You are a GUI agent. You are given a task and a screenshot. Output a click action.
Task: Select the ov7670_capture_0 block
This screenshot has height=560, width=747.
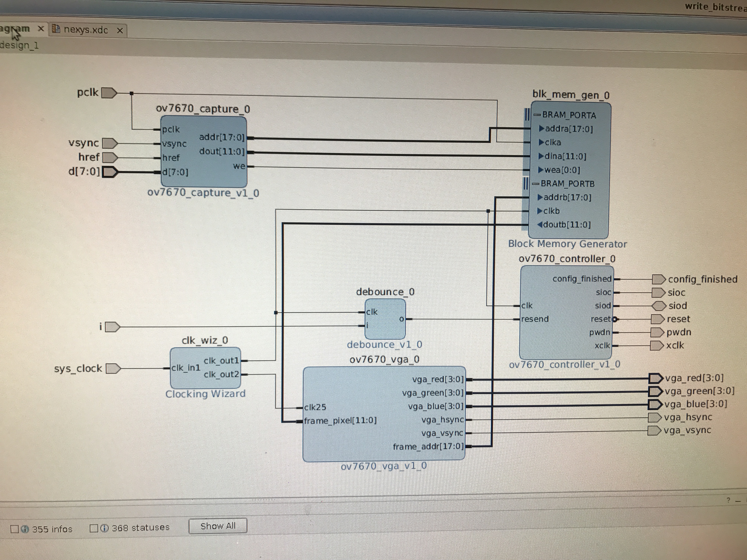coord(204,151)
